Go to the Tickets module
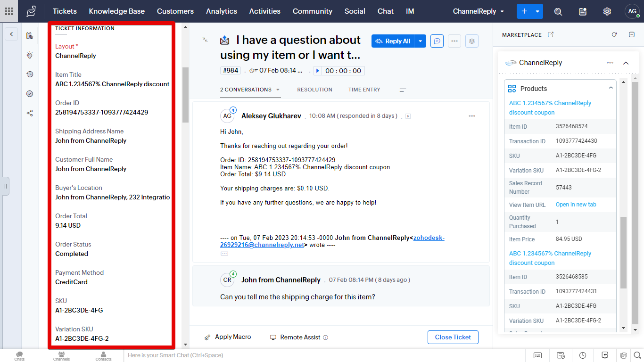 [65, 11]
